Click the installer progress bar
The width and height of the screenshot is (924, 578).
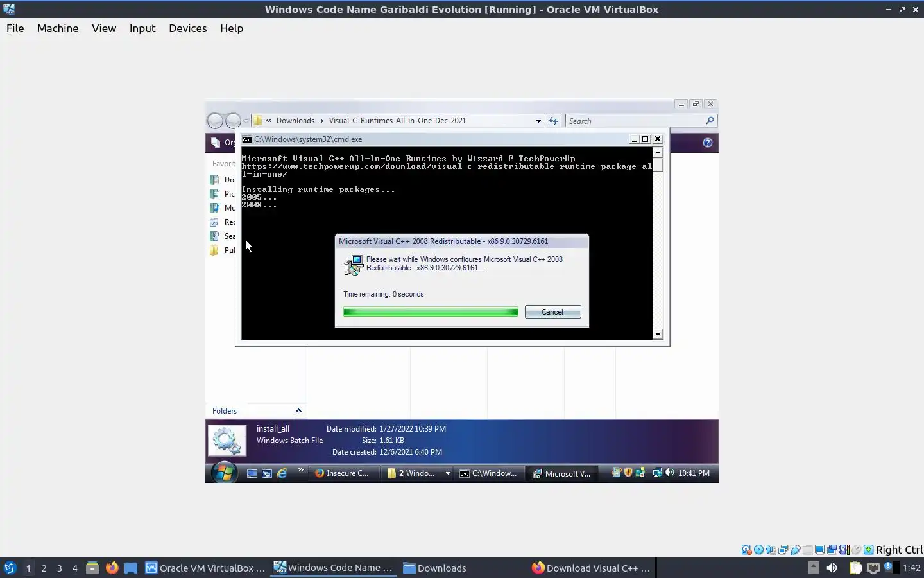(431, 312)
